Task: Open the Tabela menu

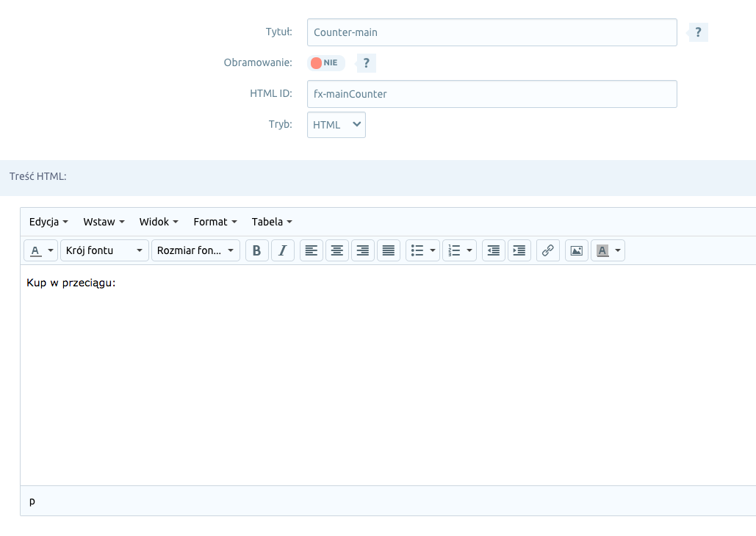Action: pos(272,222)
